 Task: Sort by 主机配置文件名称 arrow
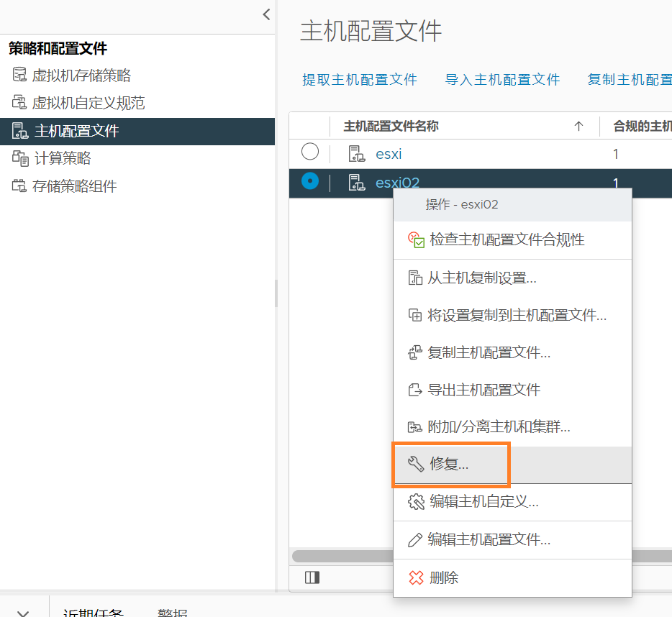(578, 127)
